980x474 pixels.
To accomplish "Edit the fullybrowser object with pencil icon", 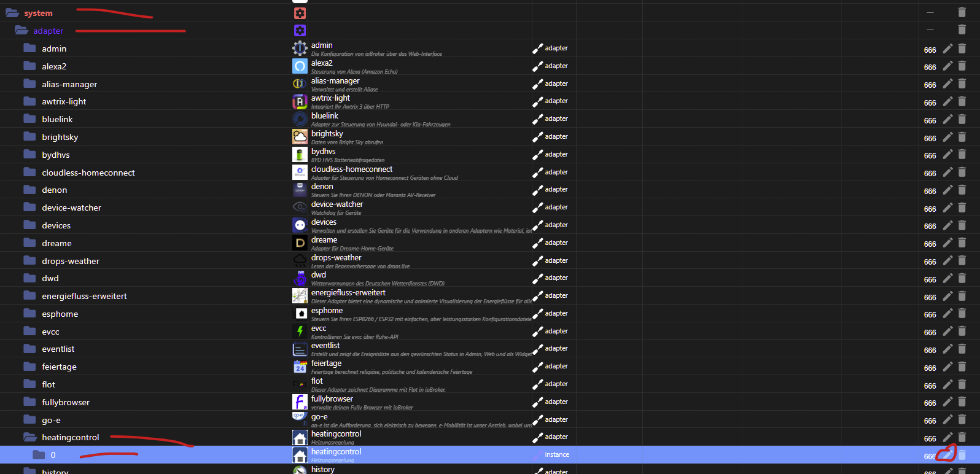I will (x=948, y=402).
